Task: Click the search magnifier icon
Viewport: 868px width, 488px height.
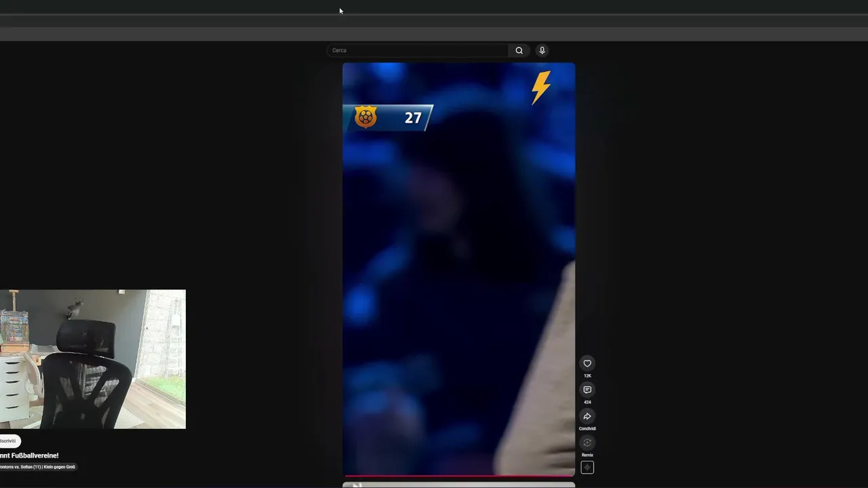Action: [519, 50]
